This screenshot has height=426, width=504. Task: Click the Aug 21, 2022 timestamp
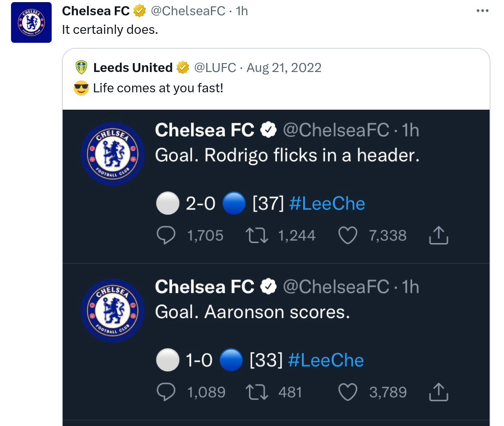point(284,68)
